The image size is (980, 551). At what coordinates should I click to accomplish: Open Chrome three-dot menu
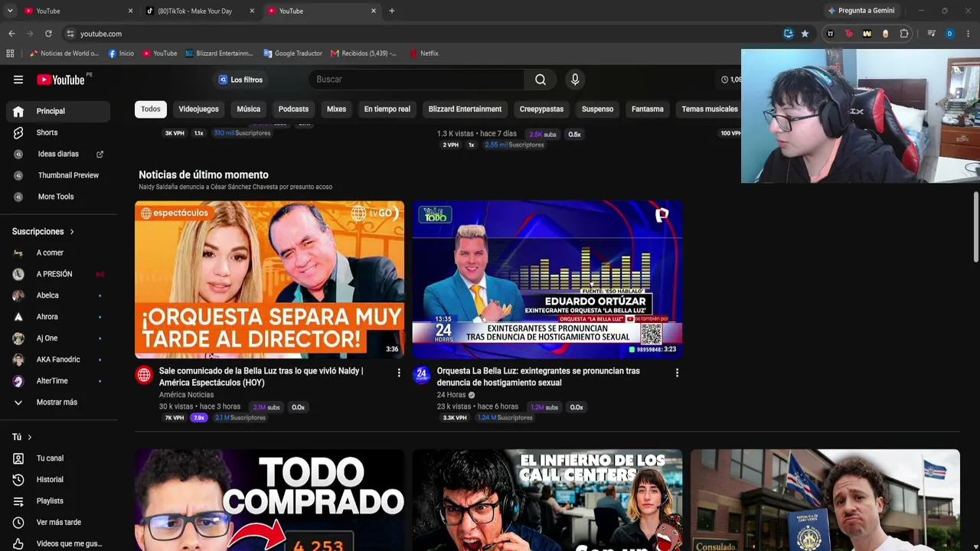point(968,34)
